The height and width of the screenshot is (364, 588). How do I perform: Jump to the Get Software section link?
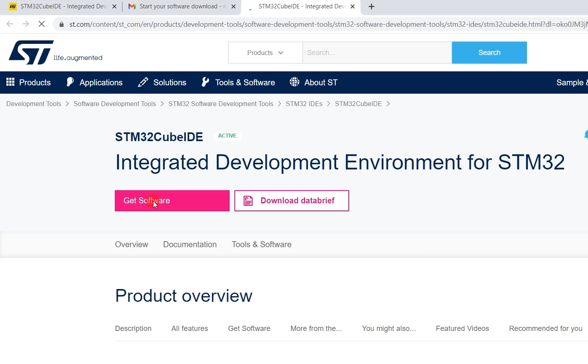tap(249, 329)
